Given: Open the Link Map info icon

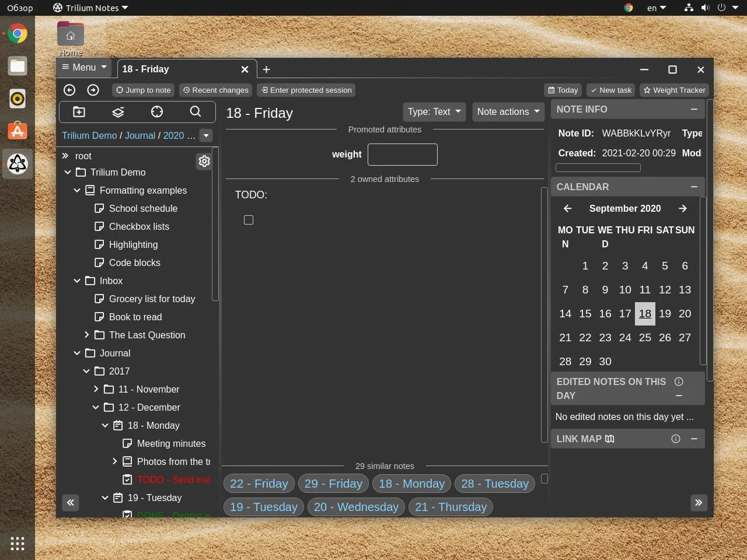Looking at the screenshot, I should [x=676, y=439].
